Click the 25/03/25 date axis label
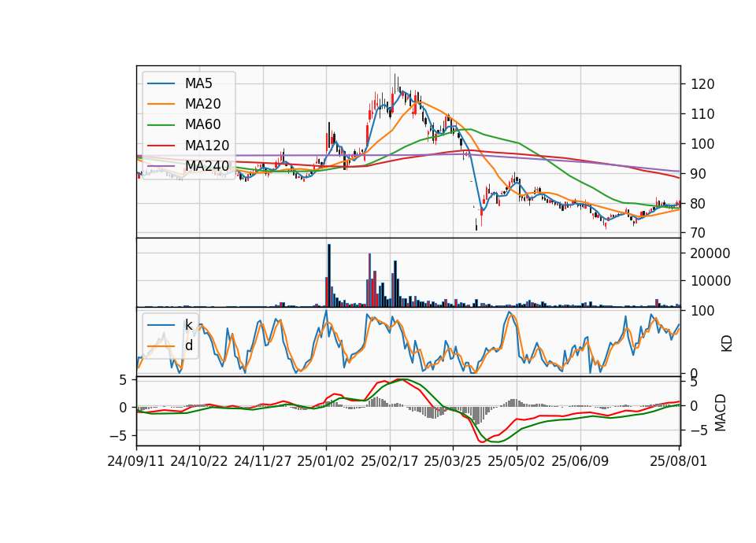This screenshot has width=756, height=543. (x=453, y=461)
